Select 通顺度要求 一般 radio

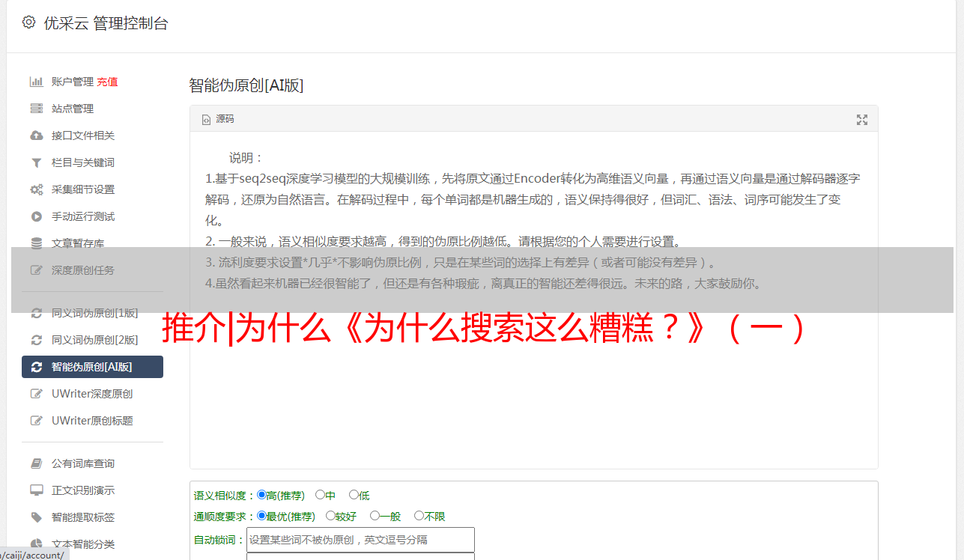pos(375,516)
